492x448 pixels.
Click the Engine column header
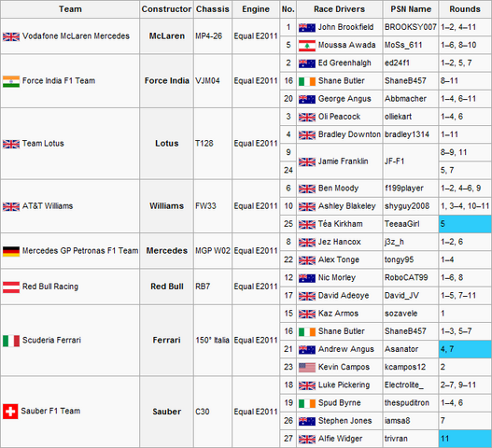point(256,9)
